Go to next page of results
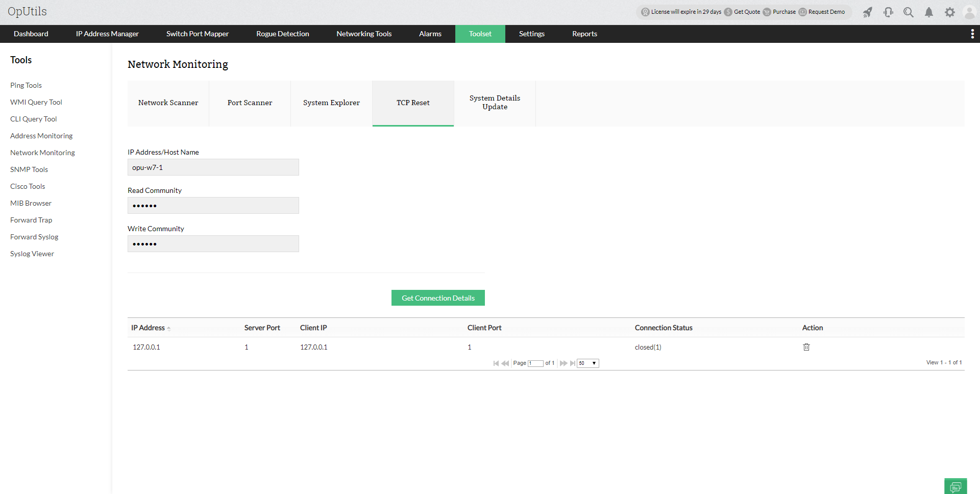Screen dimensions: 980x494 click(x=563, y=363)
